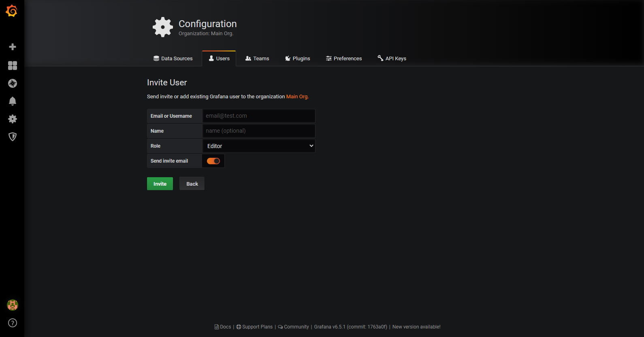644x337 pixels.
Task: Open the Configuration gear sidebar icon
Action: click(13, 119)
